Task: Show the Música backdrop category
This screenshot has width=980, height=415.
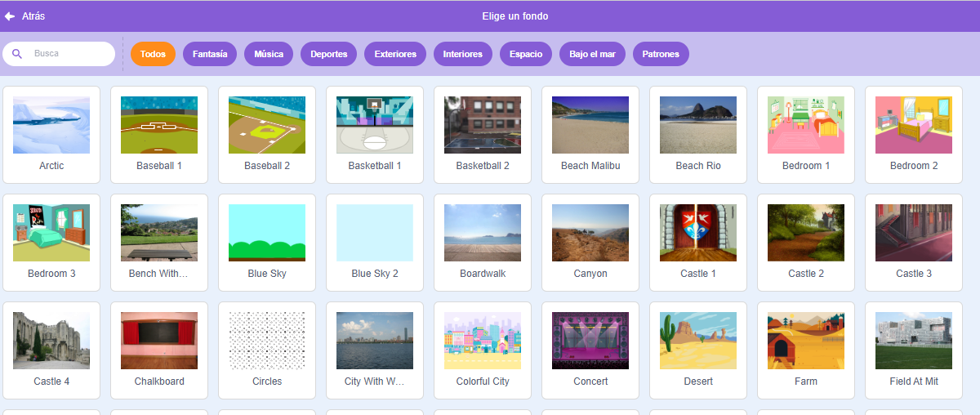Action: tap(269, 54)
